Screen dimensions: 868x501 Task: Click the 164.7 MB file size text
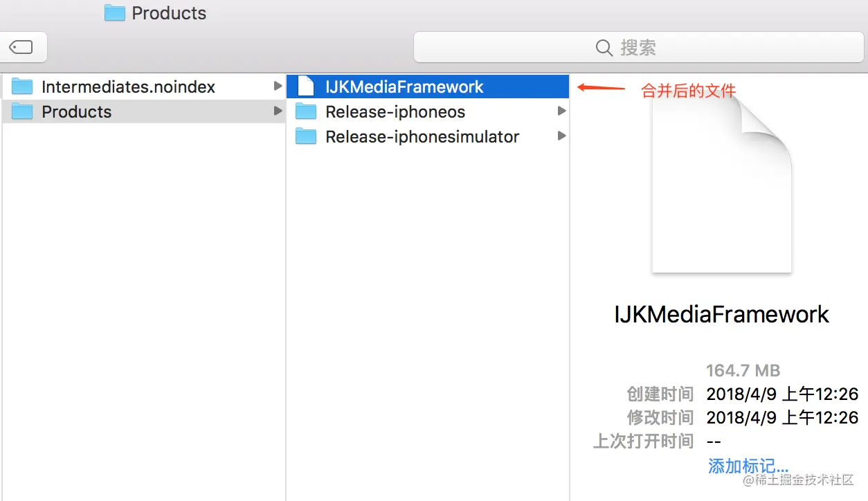coord(743,370)
